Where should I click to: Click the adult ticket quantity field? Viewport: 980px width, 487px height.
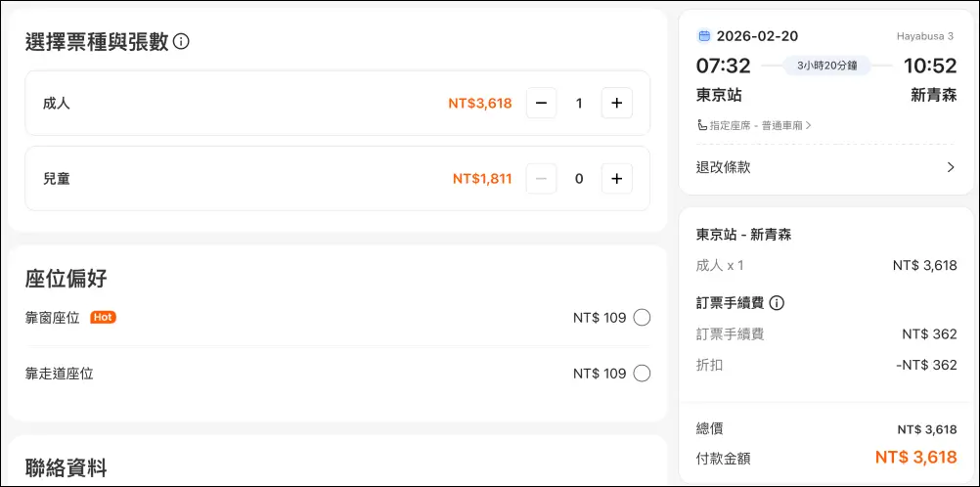[579, 103]
